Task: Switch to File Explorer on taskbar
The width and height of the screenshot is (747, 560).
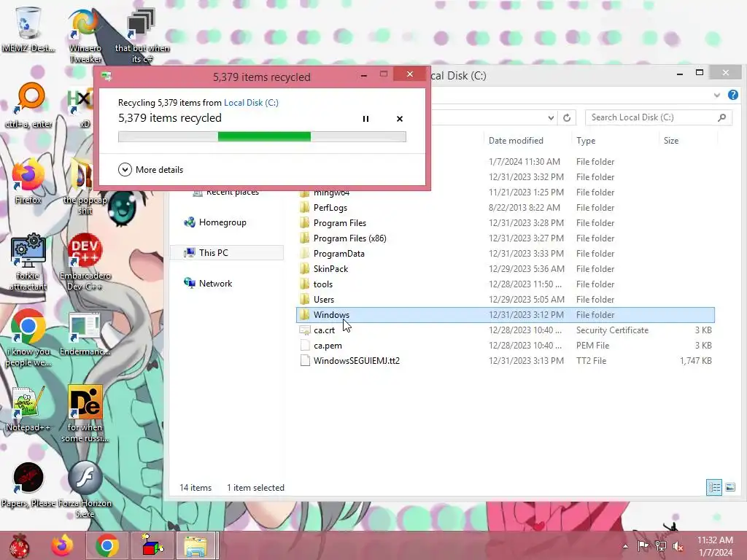Action: 196,545
